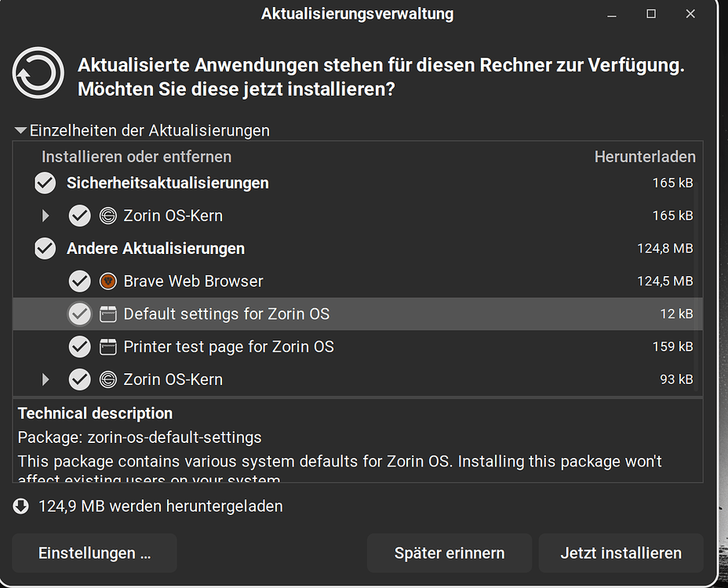
Task: Toggle the Andere Aktualisierungen checkbox
Action: click(45, 249)
